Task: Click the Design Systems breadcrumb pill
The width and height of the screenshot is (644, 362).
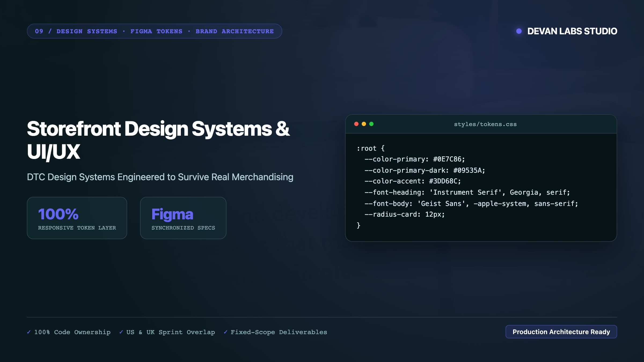Action: (154, 31)
